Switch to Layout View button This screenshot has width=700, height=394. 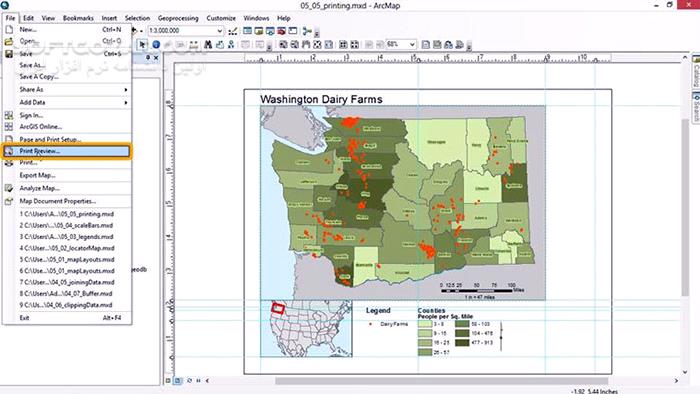(177, 381)
